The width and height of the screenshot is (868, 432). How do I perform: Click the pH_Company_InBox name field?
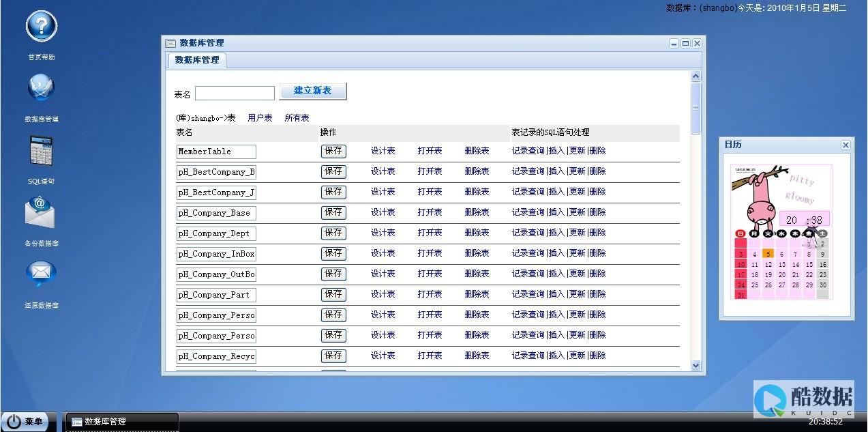click(216, 254)
